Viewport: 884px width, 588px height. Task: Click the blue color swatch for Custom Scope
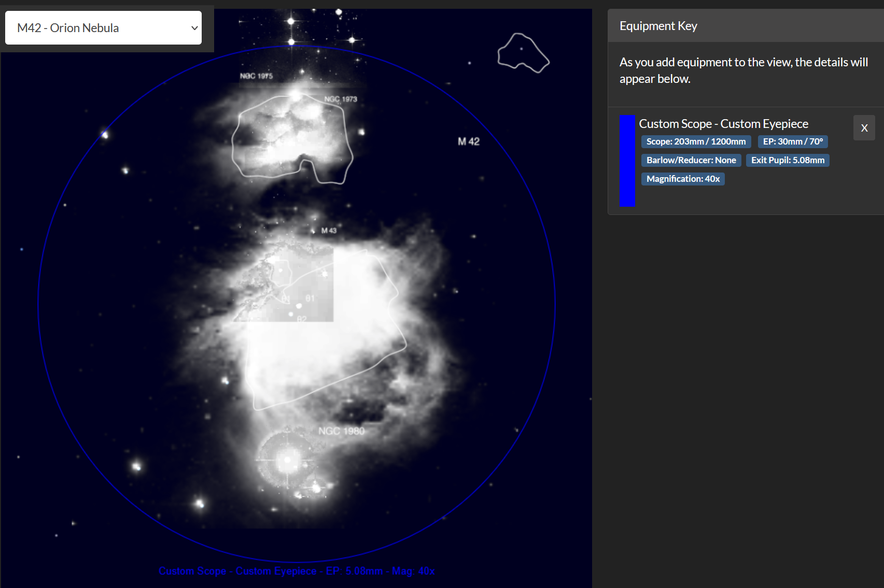pos(627,161)
